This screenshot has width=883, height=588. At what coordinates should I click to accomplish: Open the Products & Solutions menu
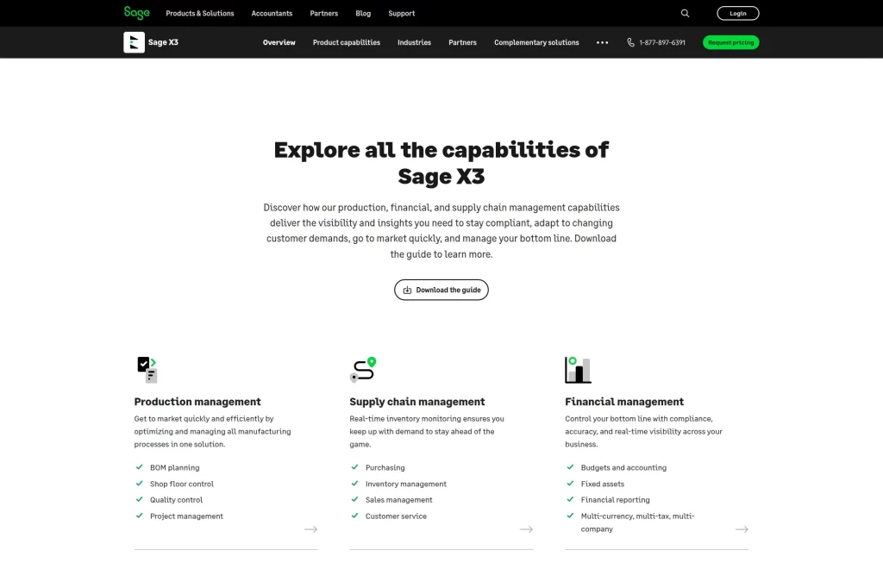(199, 13)
